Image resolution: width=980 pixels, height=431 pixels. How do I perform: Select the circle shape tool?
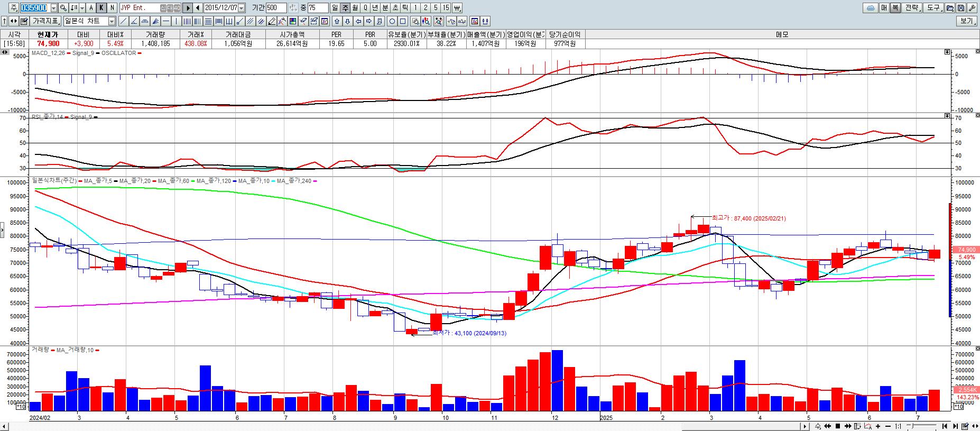coord(392,22)
